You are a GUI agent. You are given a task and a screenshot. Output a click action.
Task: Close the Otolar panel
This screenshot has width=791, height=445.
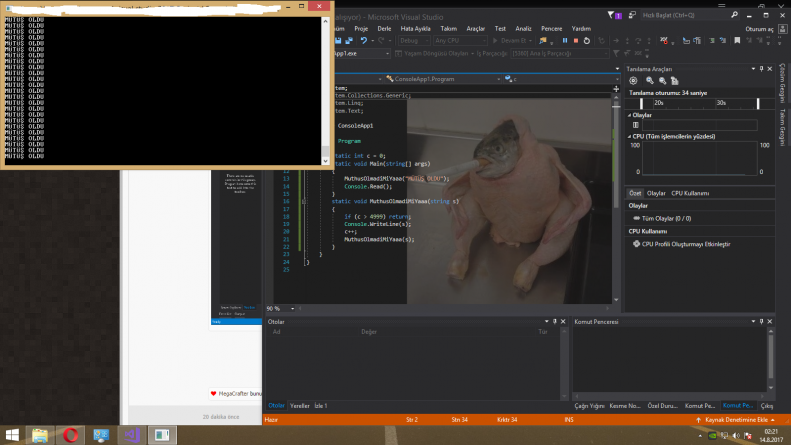point(563,321)
